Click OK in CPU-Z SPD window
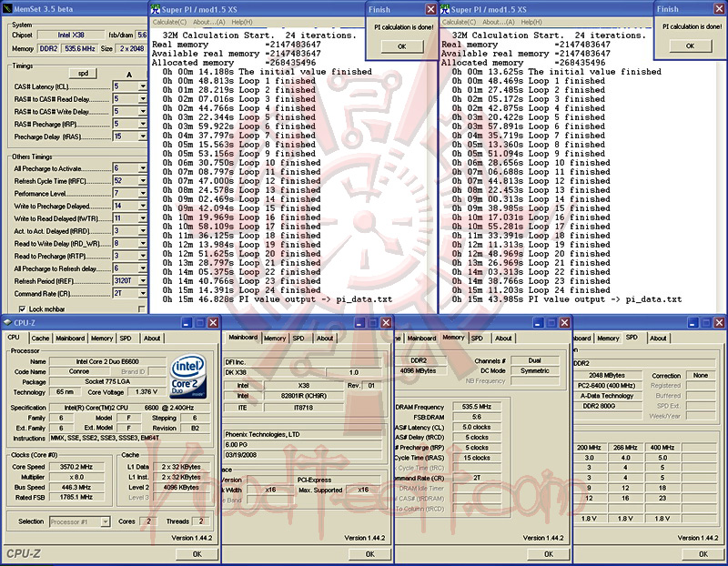The image size is (728, 566). pos(703,554)
